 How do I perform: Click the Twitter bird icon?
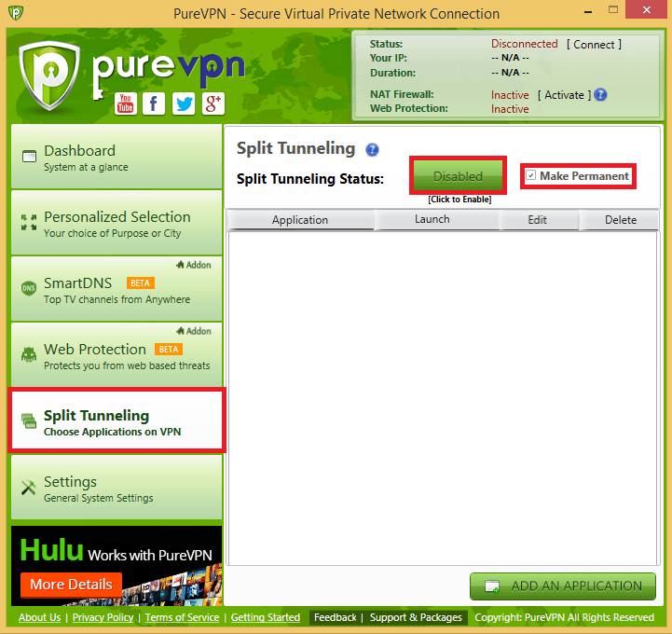(x=184, y=103)
